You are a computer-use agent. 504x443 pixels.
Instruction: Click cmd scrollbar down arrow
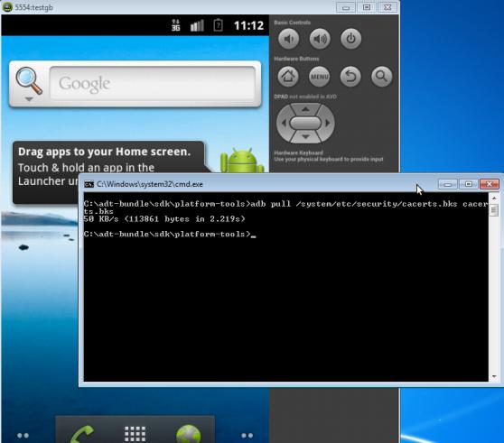pos(494,376)
